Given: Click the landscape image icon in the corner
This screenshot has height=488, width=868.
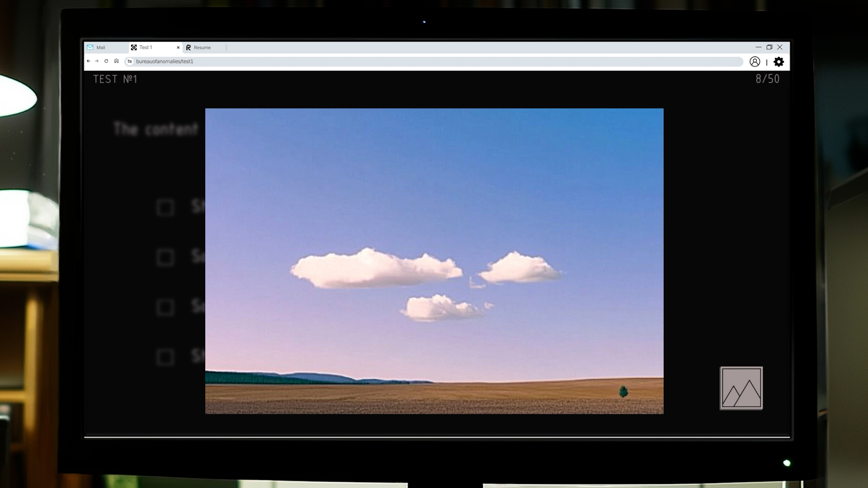Looking at the screenshot, I should pos(741,388).
